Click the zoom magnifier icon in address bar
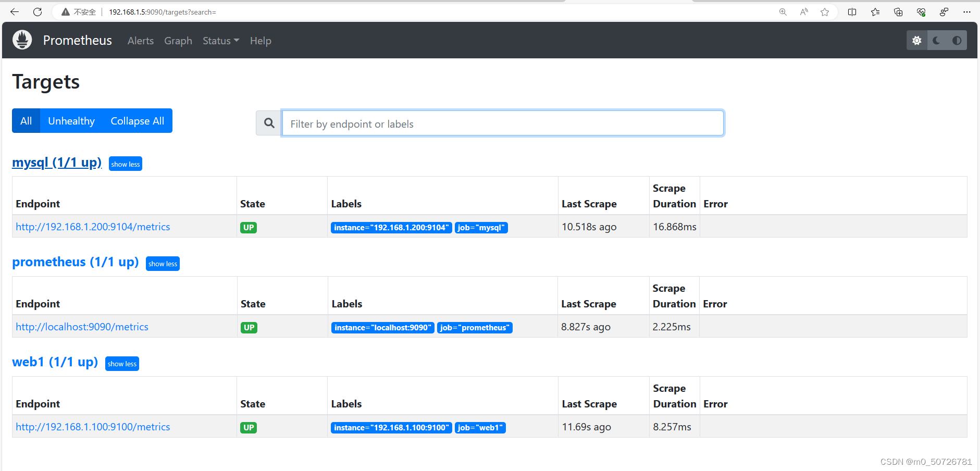 tap(783, 11)
